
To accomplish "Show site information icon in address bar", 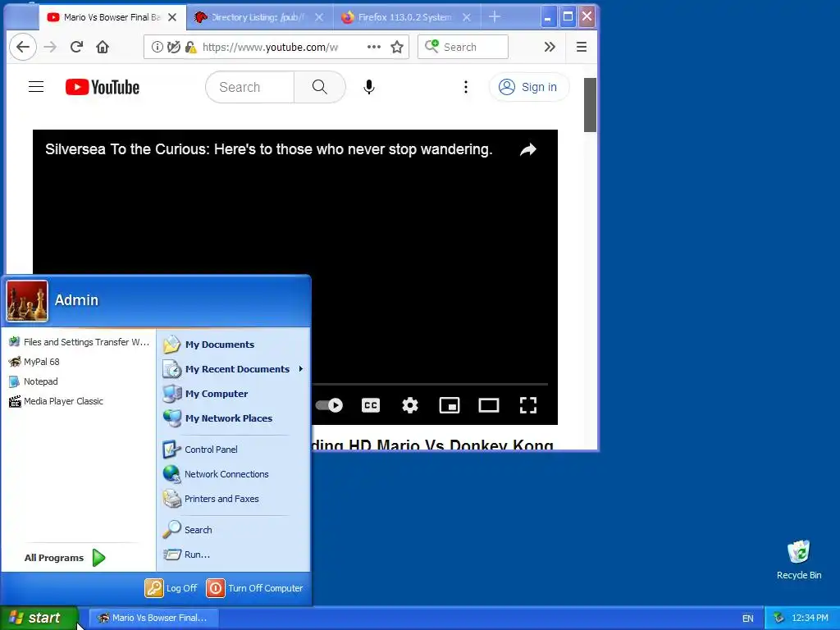I will [157, 47].
